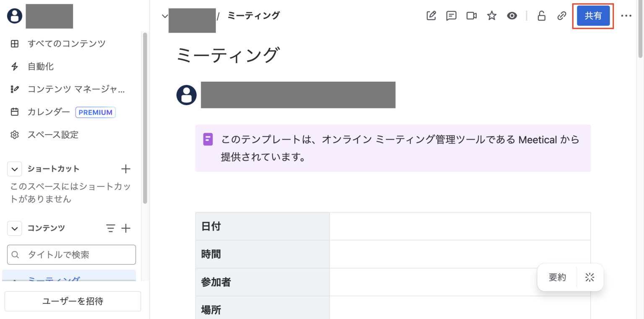644x319 pixels.
Task: Open スペース設定 with the gear icon
Action: (x=14, y=135)
